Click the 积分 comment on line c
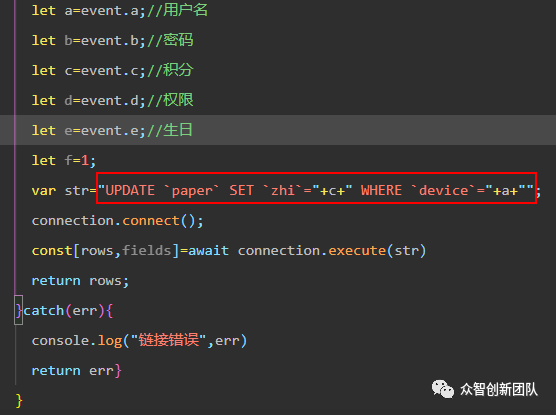The width and height of the screenshot is (556, 415). pyautogui.click(x=178, y=70)
